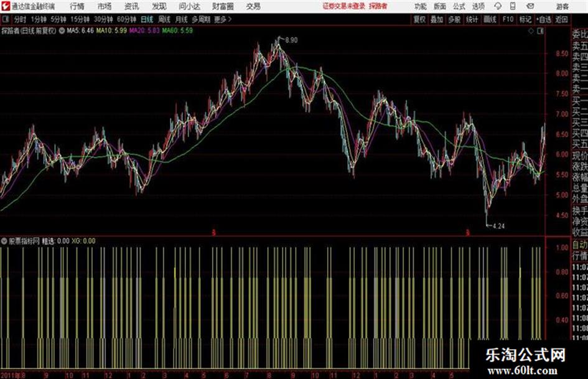Click the 探路者 stock name in title bar
This screenshot has width=588, height=379.
pyautogui.click(x=378, y=6)
